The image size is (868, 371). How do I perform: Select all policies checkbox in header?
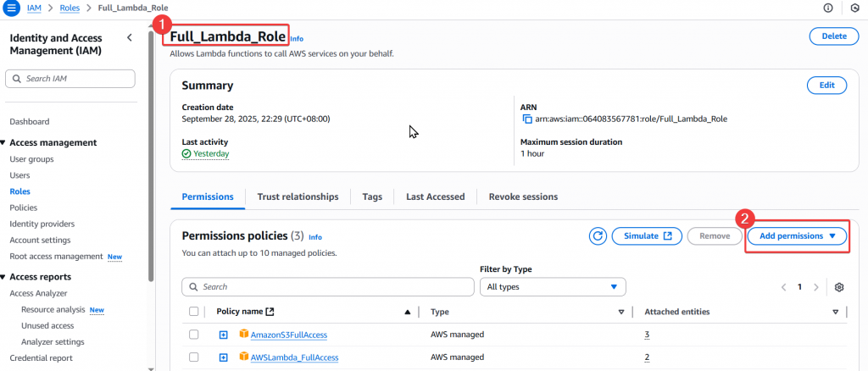(193, 312)
